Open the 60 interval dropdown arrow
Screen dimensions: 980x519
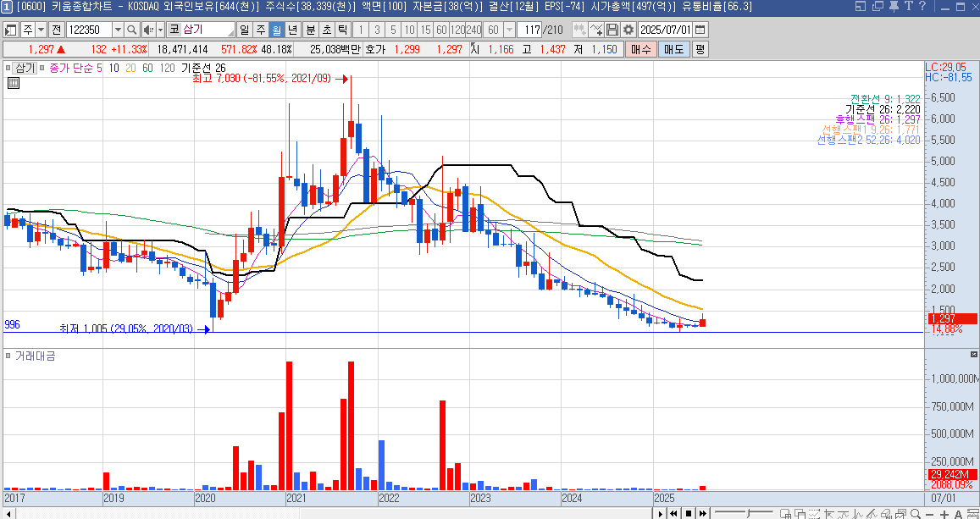509,30
